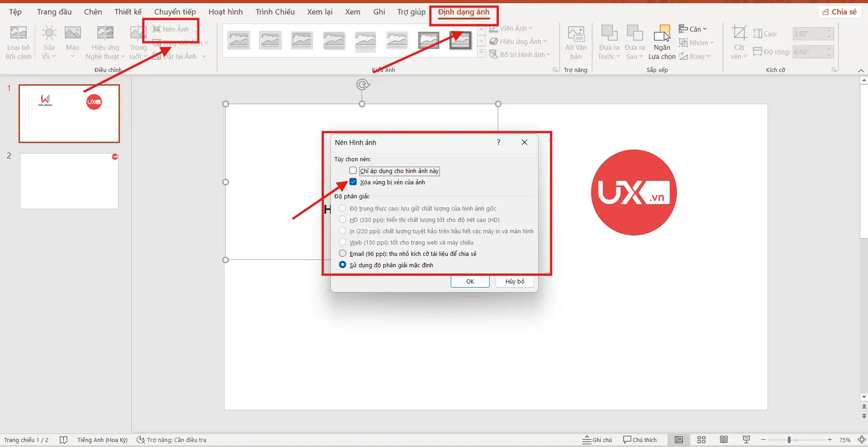Expand the picture styles gallery
Image resolution: width=868 pixels, height=447 pixels.
click(481, 52)
